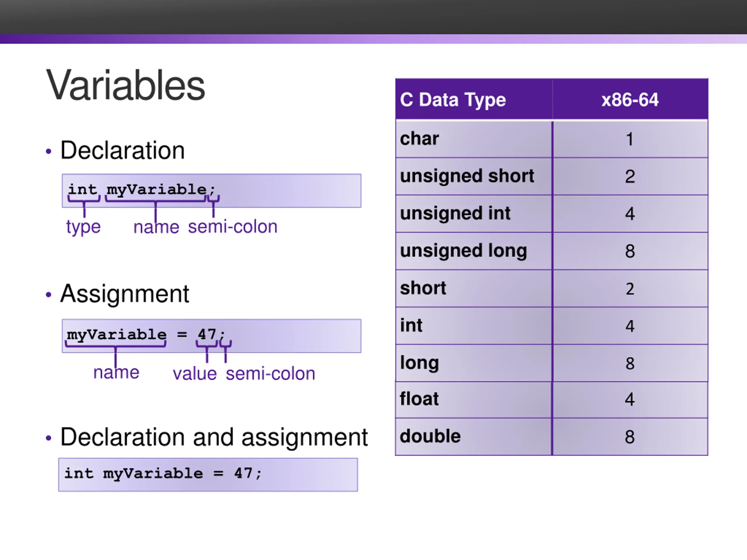Select the 'Declaration and assignment' bullet
This screenshot has width=747, height=560.
point(214,437)
